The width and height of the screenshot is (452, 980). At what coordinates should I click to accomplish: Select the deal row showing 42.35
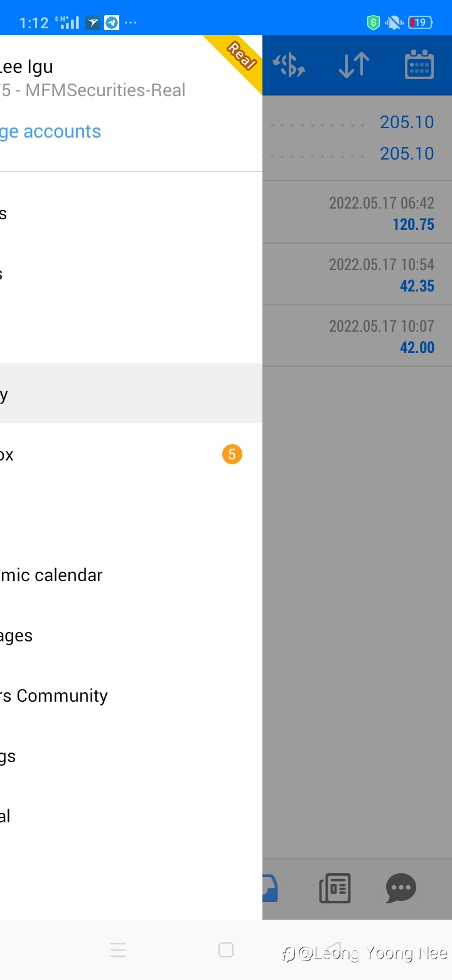tap(357, 275)
